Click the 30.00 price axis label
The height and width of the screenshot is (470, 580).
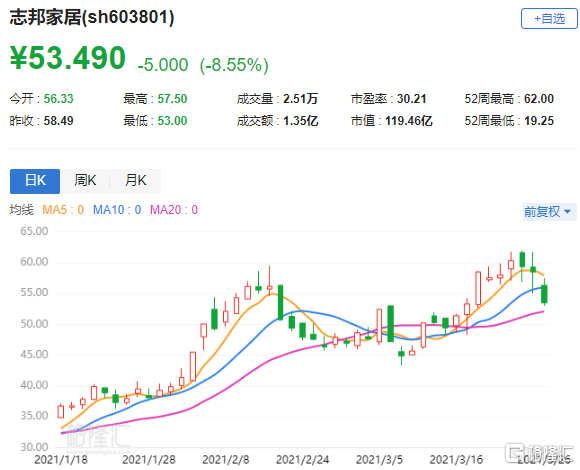34,447
